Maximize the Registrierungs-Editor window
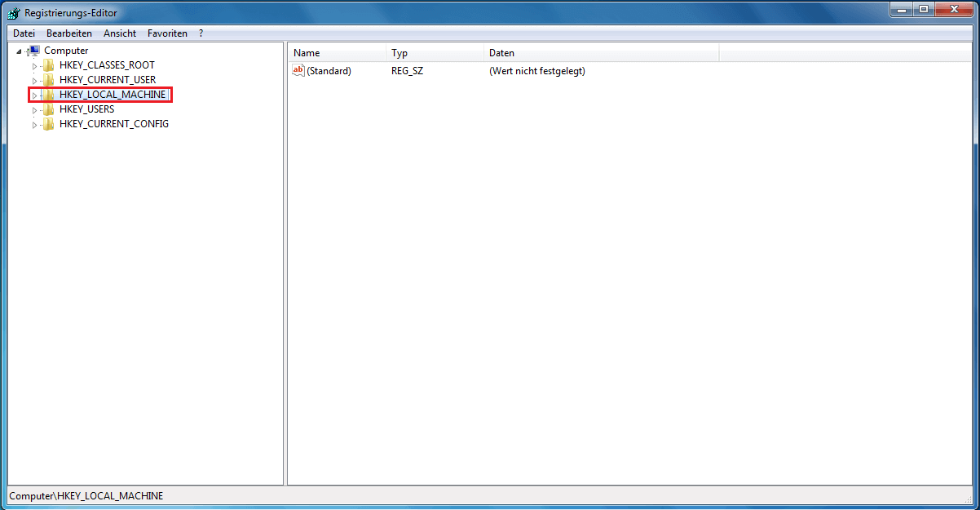This screenshot has width=980, height=510. 923,9
